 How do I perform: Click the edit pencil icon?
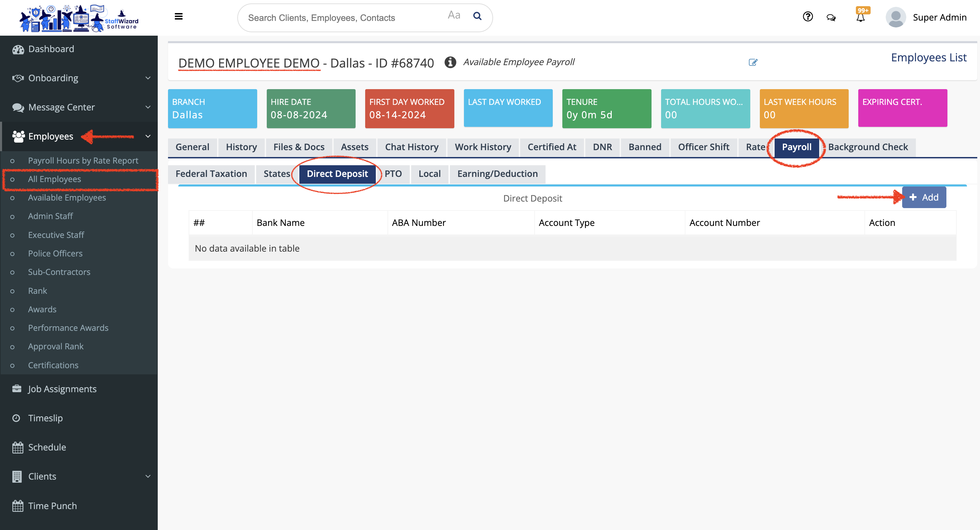753,62
